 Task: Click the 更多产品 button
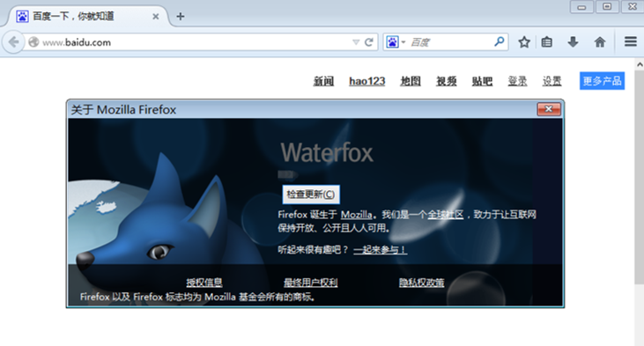[602, 81]
